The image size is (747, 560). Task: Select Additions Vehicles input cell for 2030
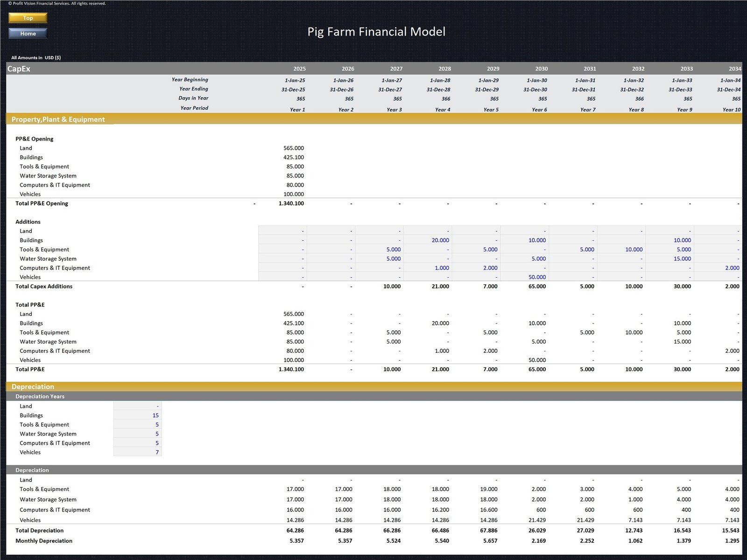pyautogui.click(x=524, y=277)
